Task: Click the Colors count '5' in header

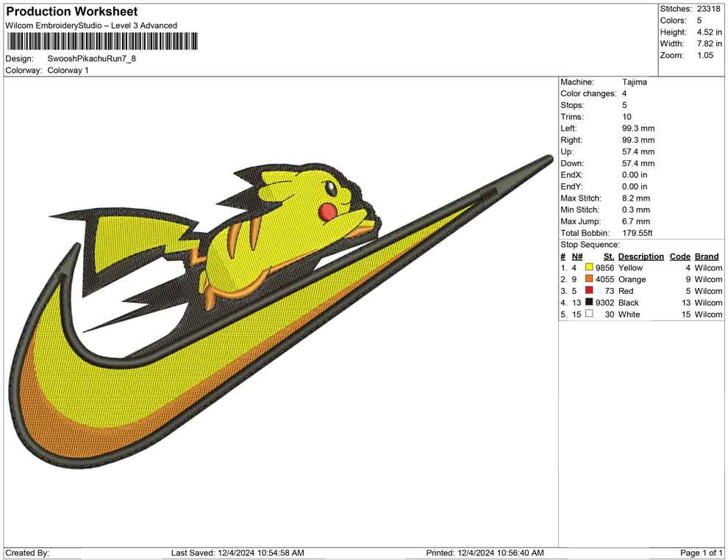Action: point(699,21)
